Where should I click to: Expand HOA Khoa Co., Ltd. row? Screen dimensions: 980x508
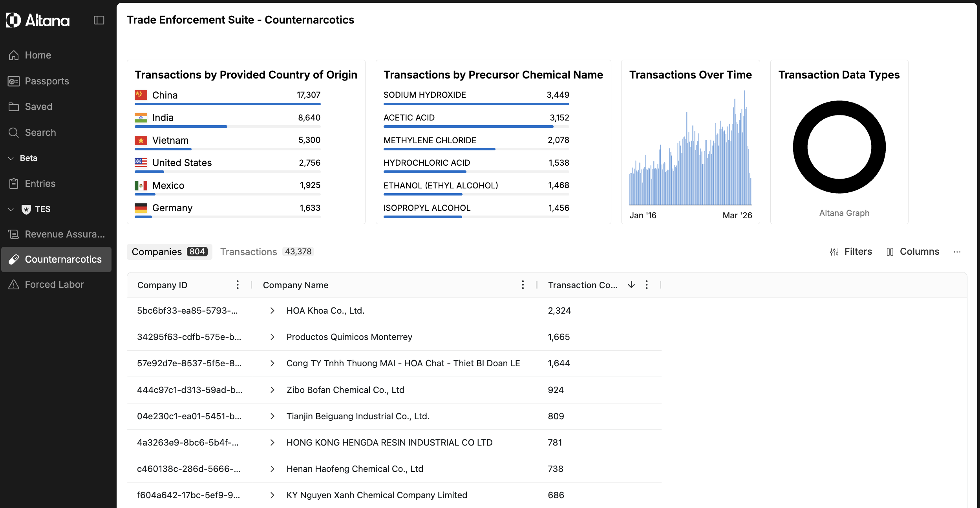tap(272, 311)
